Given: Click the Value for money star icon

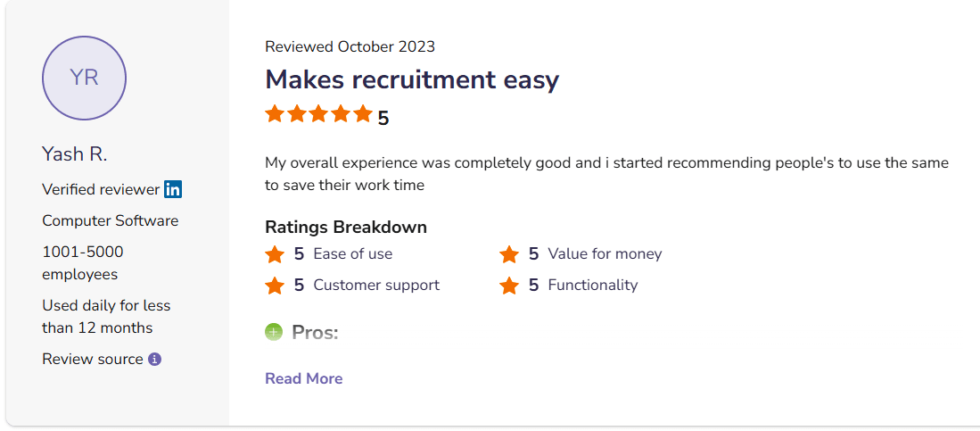Looking at the screenshot, I should pos(509,254).
